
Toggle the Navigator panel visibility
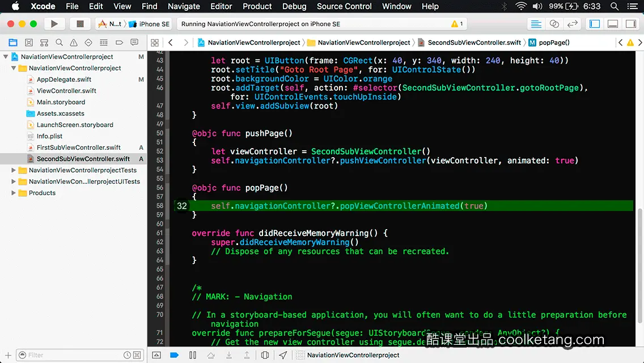594,24
